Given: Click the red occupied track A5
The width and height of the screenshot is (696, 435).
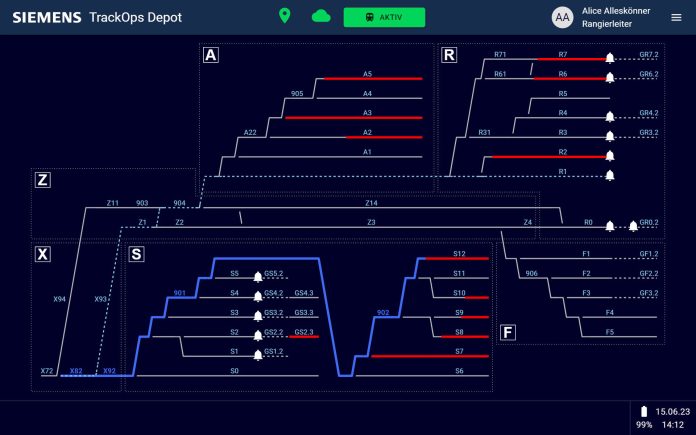Looking at the screenshot, I should click(373, 79).
